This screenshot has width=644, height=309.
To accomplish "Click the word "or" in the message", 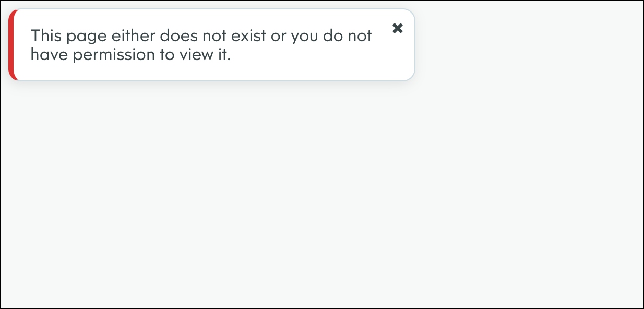I will click(280, 37).
